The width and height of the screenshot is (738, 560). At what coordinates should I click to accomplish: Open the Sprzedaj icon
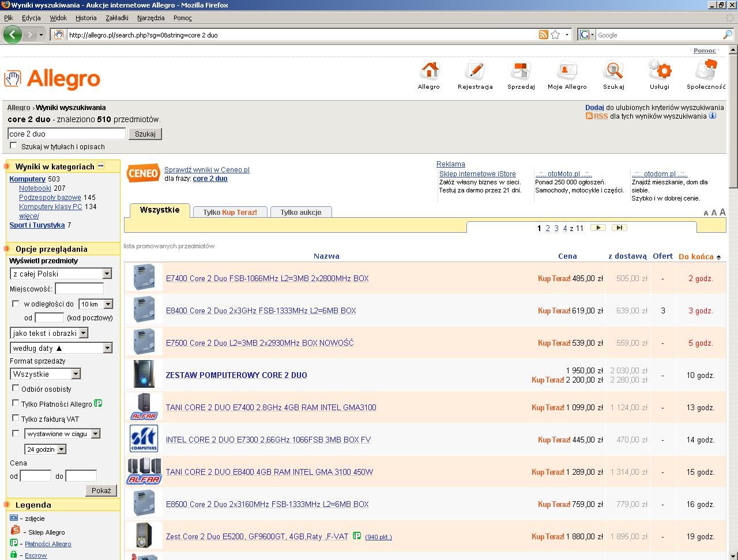coord(521,71)
